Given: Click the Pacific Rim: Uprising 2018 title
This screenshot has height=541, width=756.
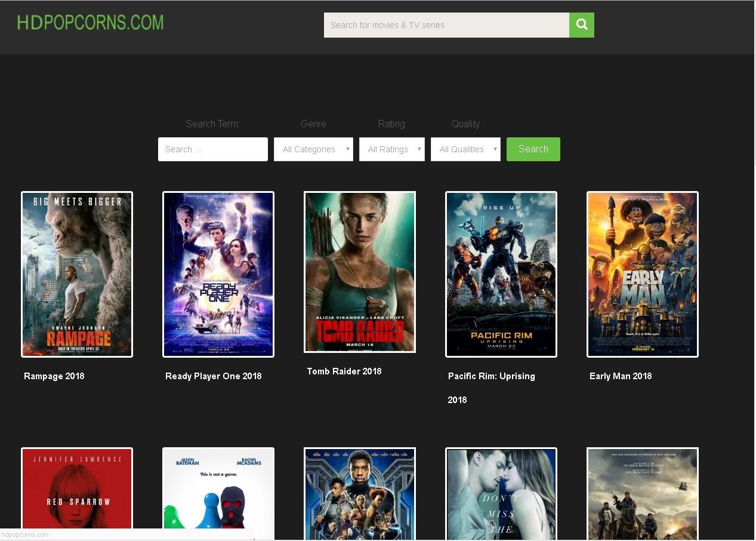Looking at the screenshot, I should click(492, 388).
